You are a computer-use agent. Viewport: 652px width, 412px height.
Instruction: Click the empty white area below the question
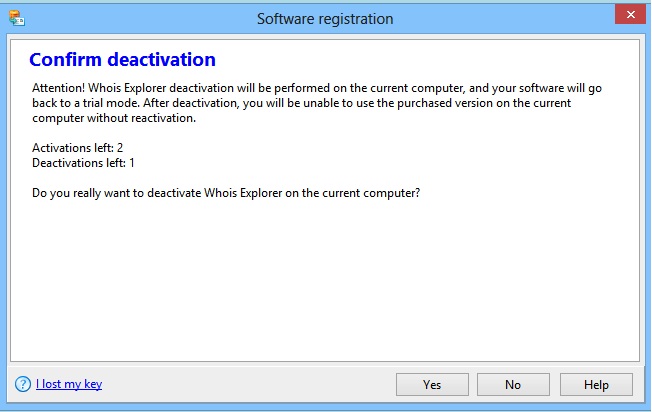325,280
